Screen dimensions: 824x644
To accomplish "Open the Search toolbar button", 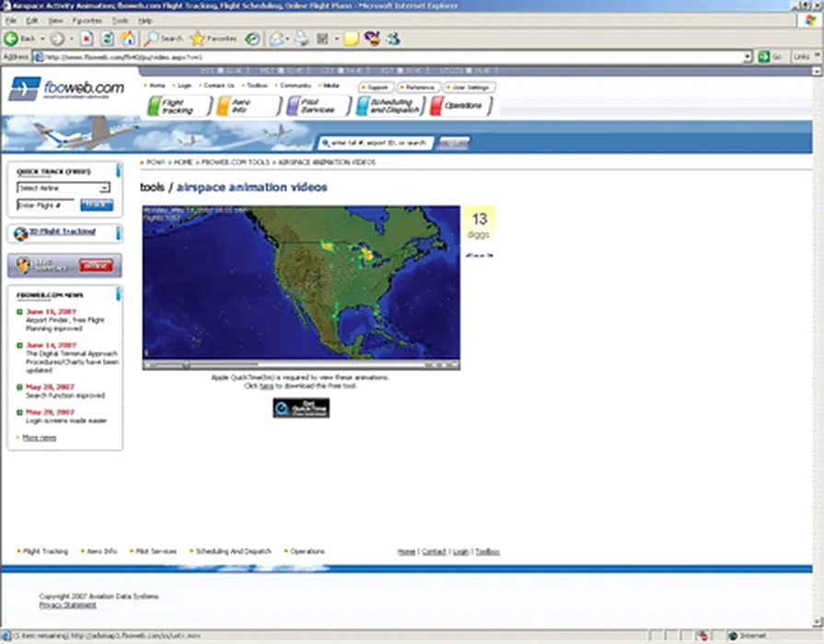I will coord(164,39).
